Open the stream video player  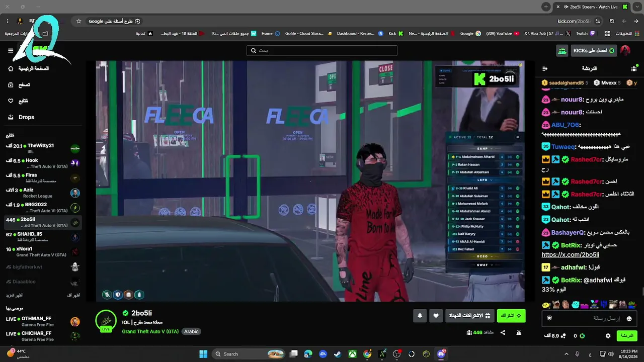310,182
